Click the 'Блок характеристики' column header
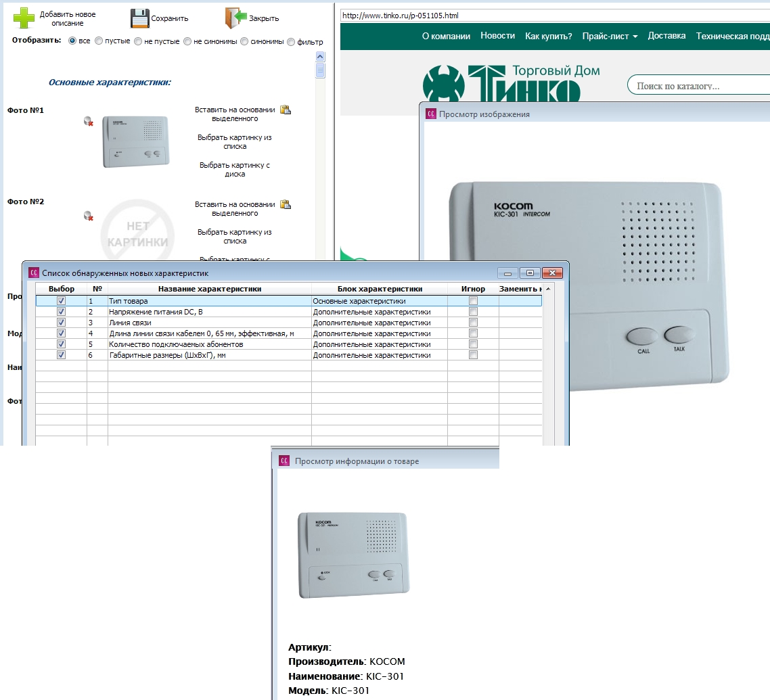This screenshot has width=770, height=700. point(380,289)
